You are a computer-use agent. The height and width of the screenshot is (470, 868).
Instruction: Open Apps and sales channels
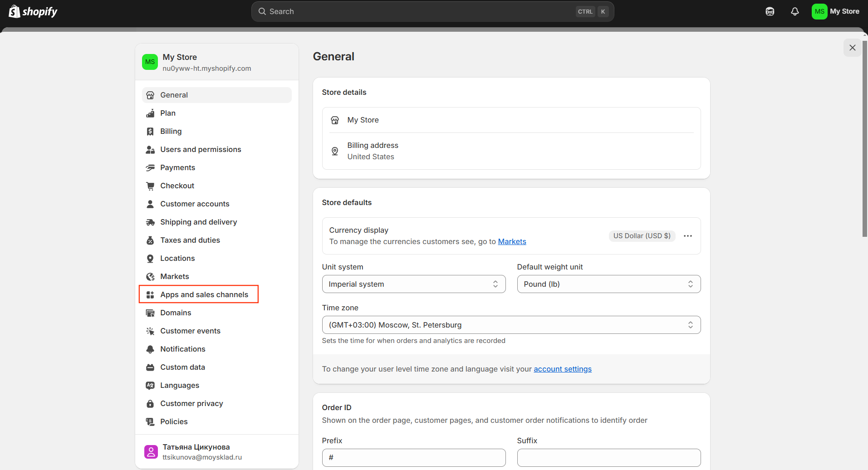point(217,294)
